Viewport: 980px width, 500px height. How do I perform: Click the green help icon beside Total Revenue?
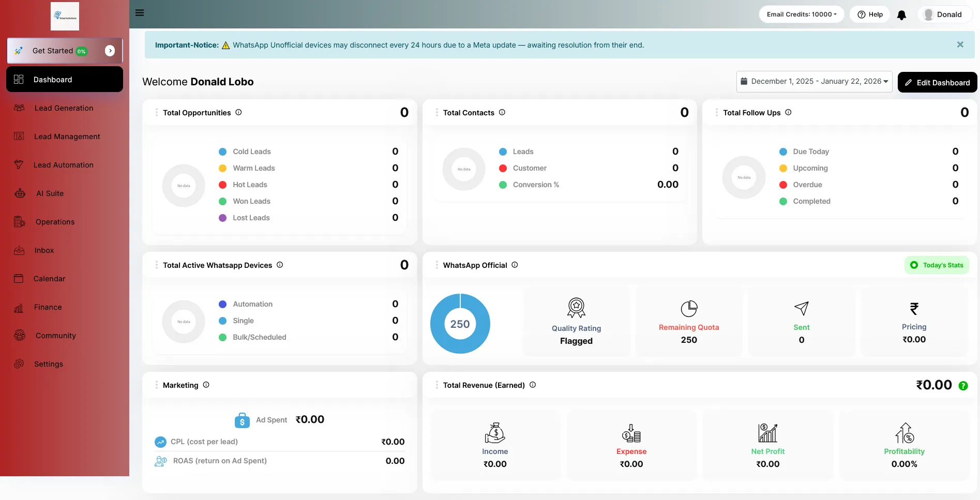pyautogui.click(x=963, y=386)
